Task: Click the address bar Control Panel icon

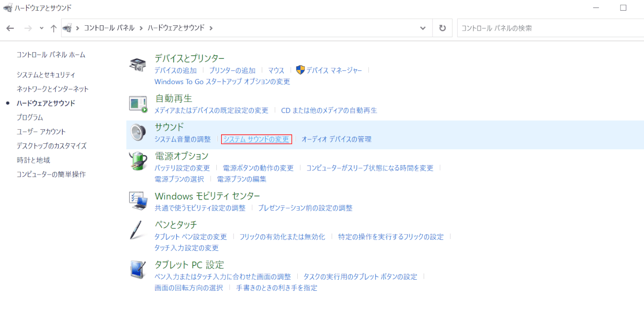Action: (x=67, y=28)
